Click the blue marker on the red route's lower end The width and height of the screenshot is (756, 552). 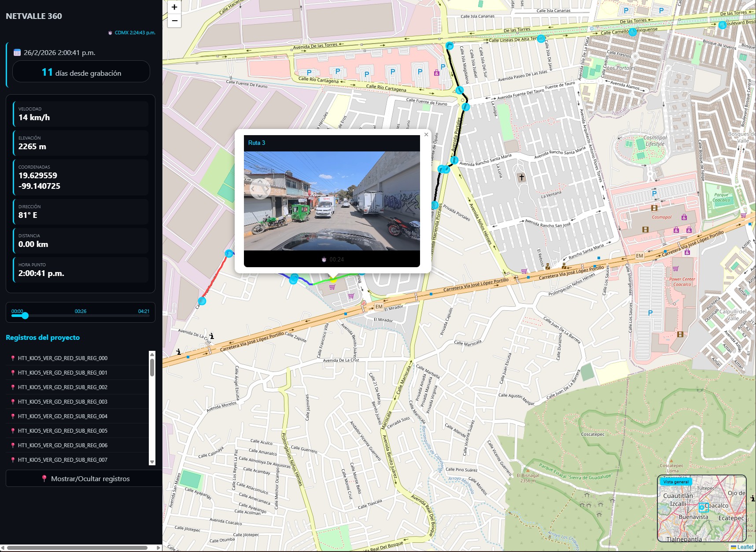coord(202,301)
